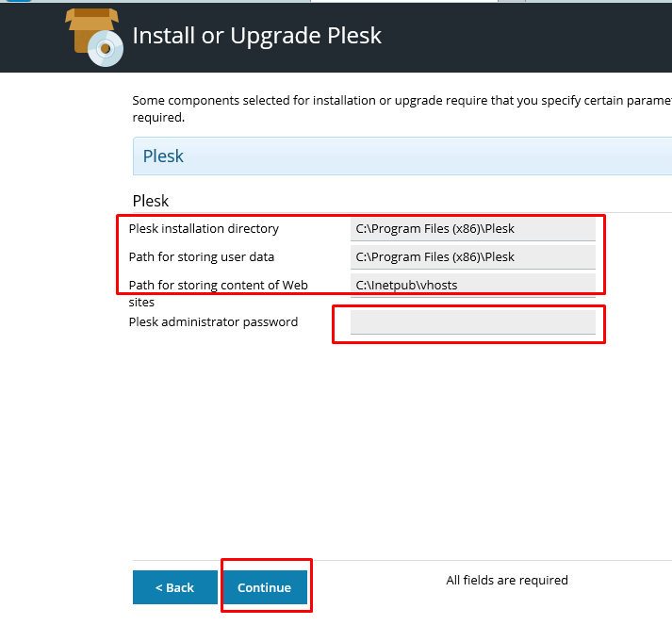Click the "Plesk administrator password" label
The width and height of the screenshot is (672, 625).
(213, 321)
